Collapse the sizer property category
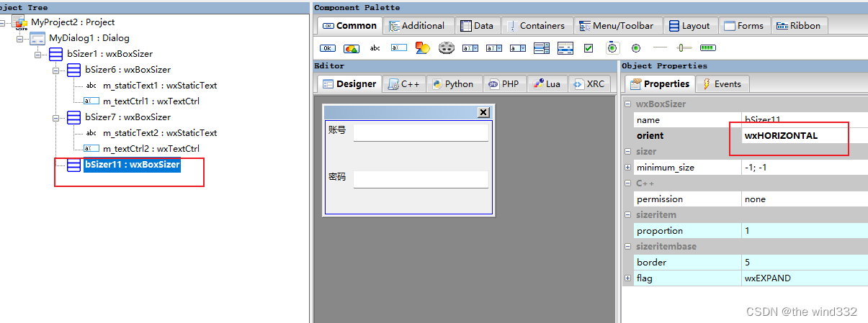 coord(627,151)
